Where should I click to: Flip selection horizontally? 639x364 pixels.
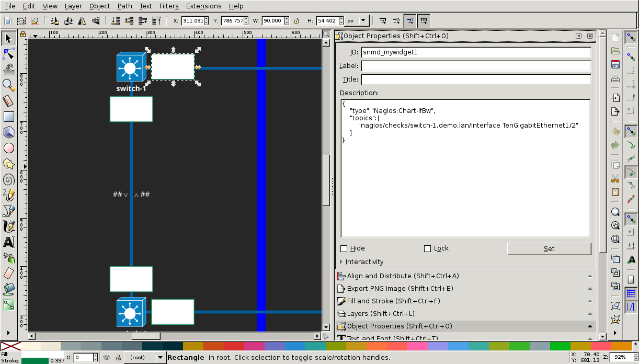82,21
